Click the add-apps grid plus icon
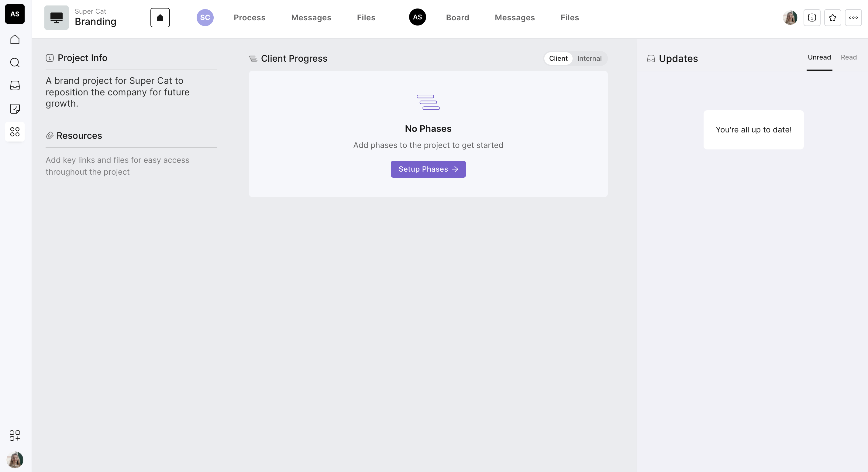This screenshot has width=868, height=472. pos(15,435)
